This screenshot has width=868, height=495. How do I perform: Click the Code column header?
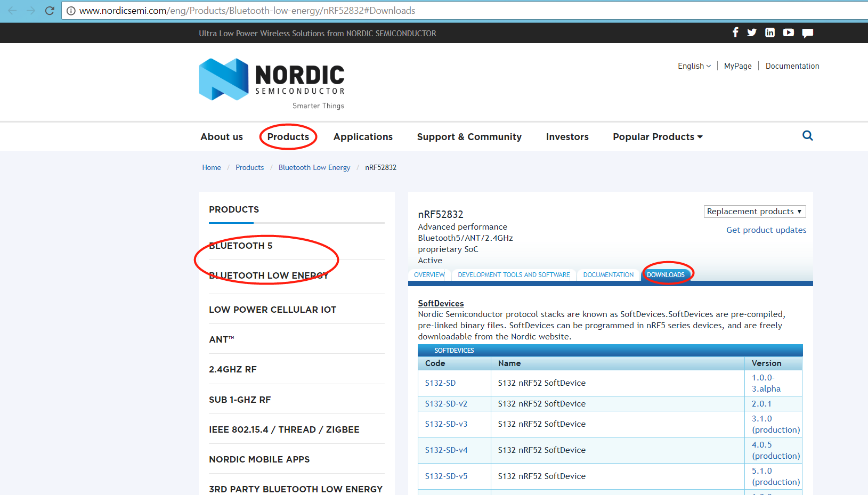[435, 363]
